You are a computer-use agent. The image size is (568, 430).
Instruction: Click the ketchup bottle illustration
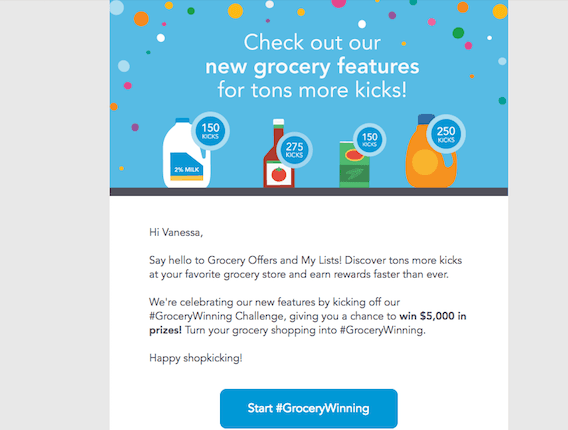pyautogui.click(x=279, y=153)
